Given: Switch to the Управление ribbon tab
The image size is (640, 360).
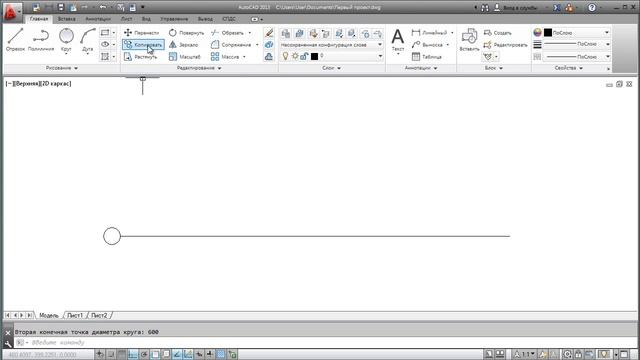Looking at the screenshot, I should pos(174,19).
